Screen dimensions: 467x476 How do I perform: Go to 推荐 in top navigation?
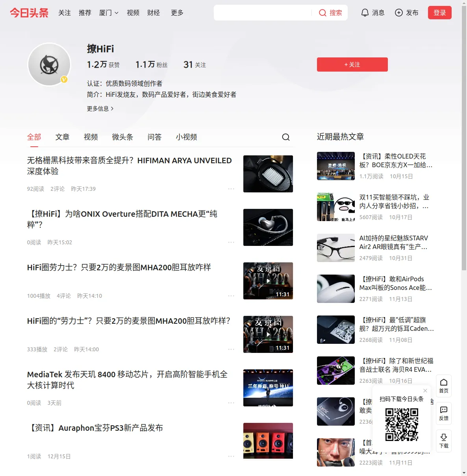(x=85, y=13)
